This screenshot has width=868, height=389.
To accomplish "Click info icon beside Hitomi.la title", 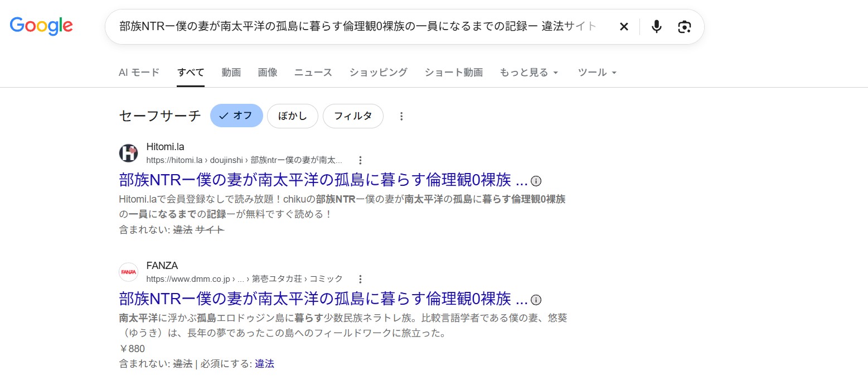I will coord(536,181).
